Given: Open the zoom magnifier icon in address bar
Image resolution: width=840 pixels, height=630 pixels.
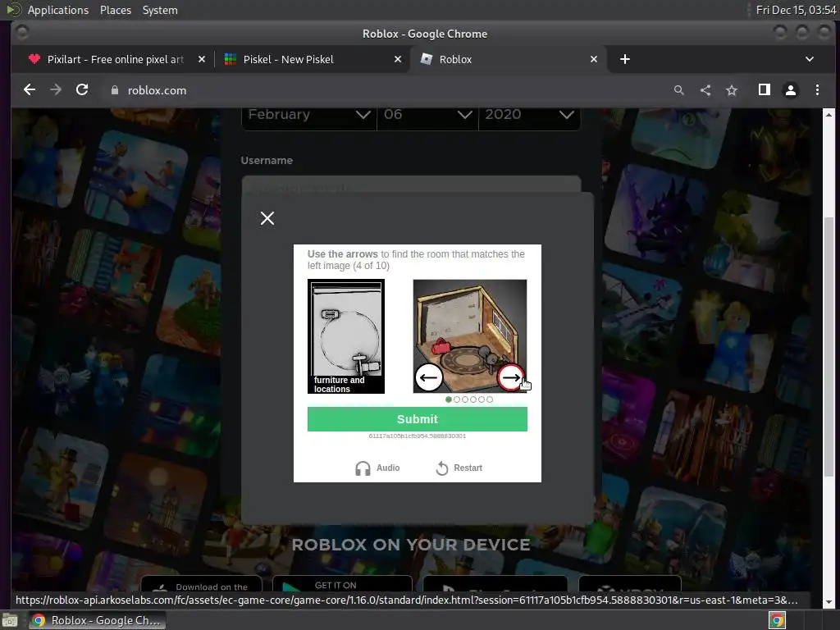Looking at the screenshot, I should pos(678,90).
